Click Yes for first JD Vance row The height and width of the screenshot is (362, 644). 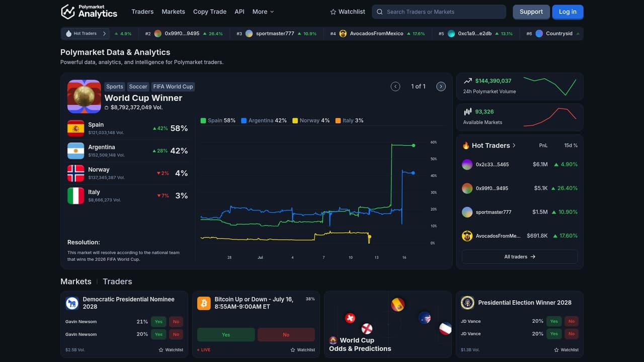(x=554, y=321)
